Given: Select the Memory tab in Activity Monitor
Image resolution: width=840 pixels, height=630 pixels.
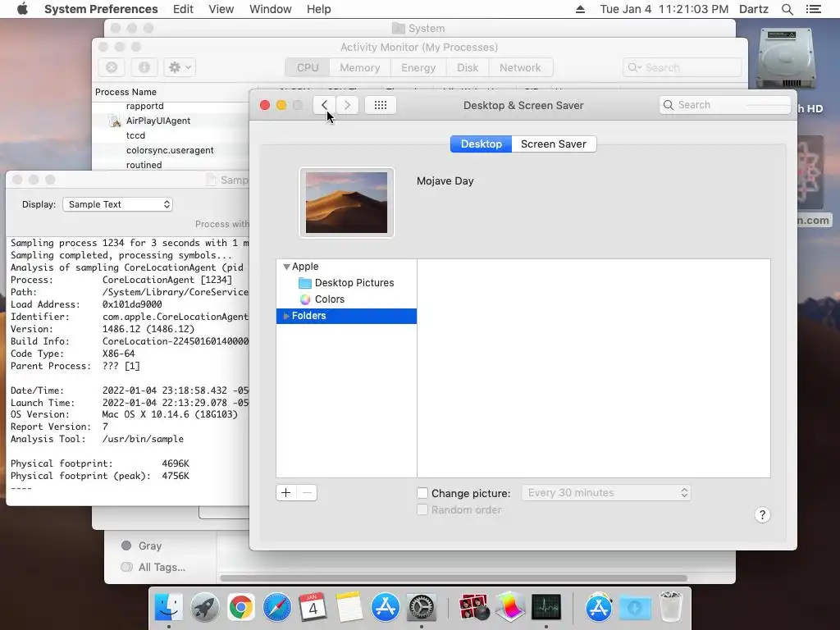Looking at the screenshot, I should [359, 67].
